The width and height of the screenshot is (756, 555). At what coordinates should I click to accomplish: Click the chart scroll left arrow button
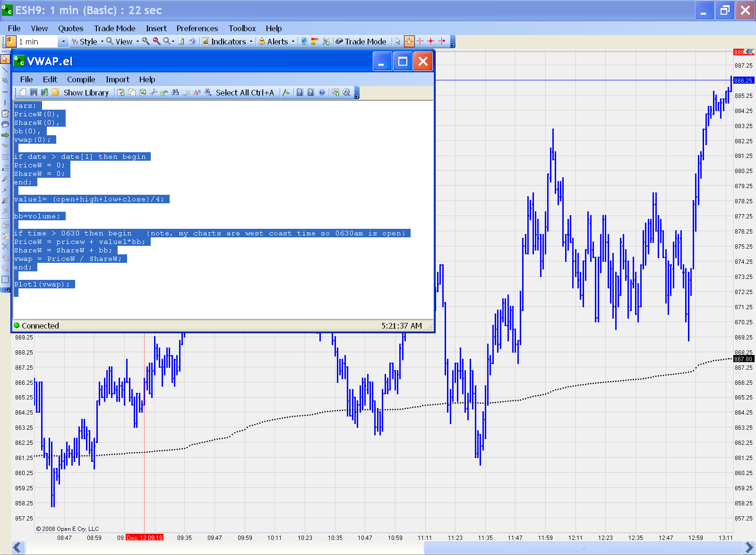pos(17,547)
